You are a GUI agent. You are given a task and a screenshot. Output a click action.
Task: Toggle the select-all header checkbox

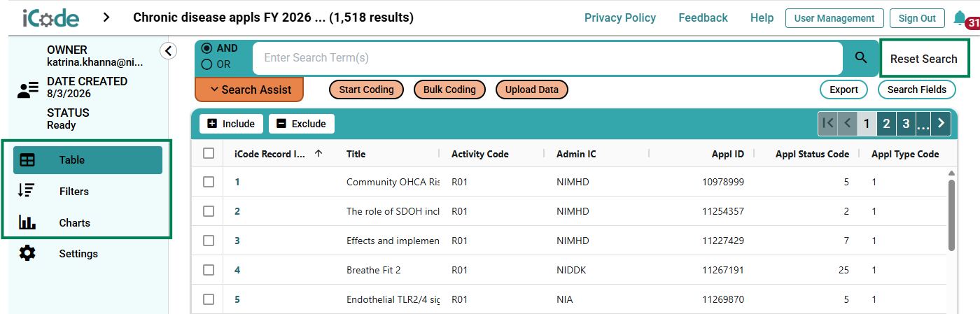(209, 153)
